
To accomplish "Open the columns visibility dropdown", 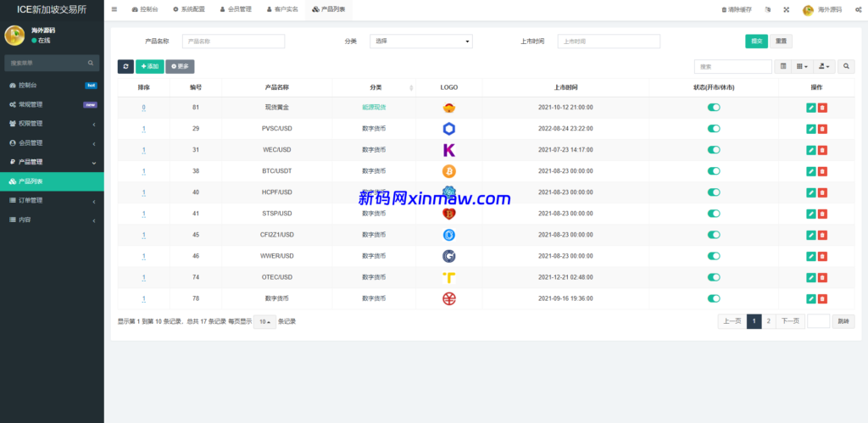I will point(802,66).
